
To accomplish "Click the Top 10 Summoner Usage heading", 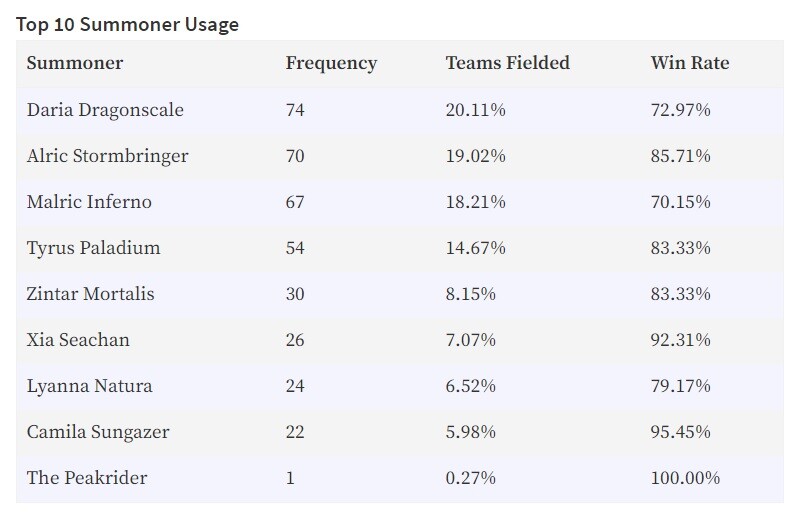I will click(x=128, y=24).
